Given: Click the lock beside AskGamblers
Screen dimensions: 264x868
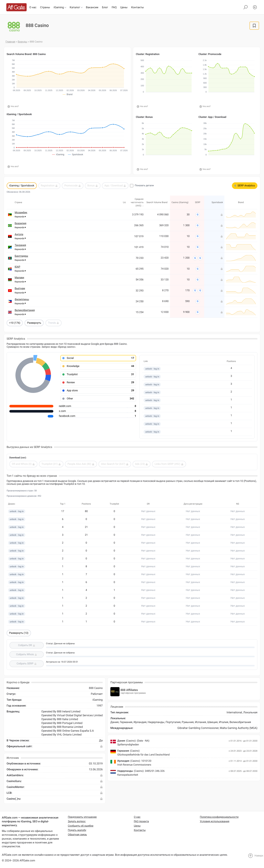Looking at the screenshot, I should (x=101, y=775).
